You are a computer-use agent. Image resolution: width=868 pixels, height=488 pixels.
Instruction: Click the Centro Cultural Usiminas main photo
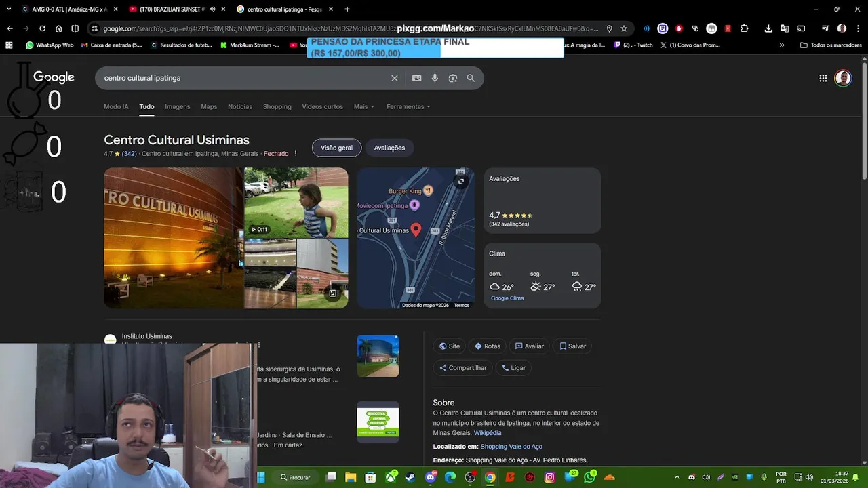coord(173,238)
